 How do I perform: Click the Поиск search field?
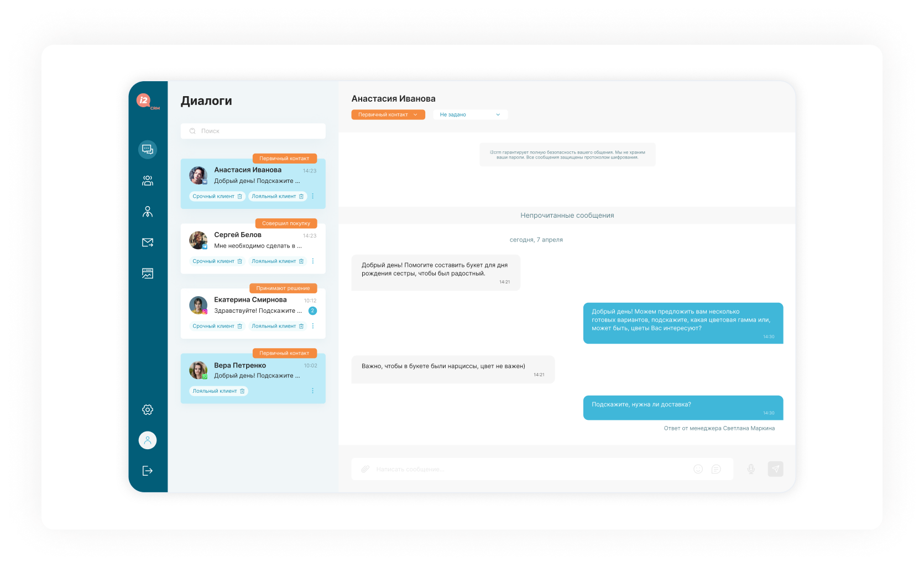(x=253, y=131)
